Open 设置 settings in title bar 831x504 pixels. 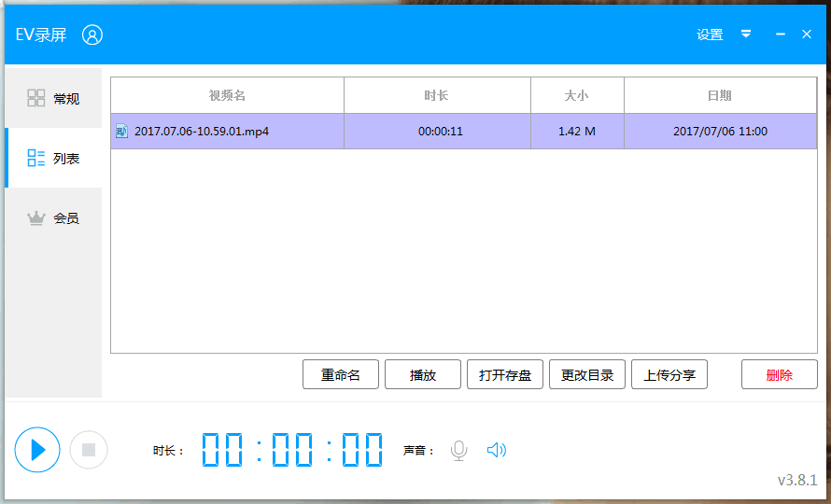pos(710,35)
